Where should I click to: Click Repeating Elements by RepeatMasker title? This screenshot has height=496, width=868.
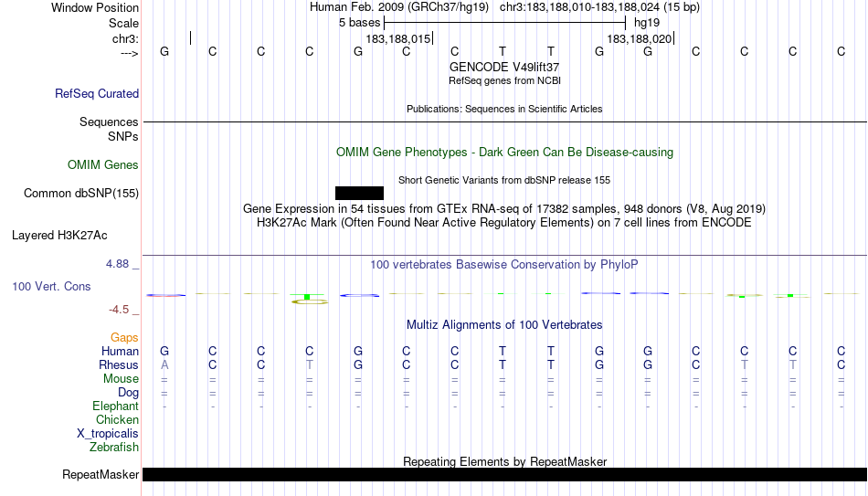pos(504,461)
